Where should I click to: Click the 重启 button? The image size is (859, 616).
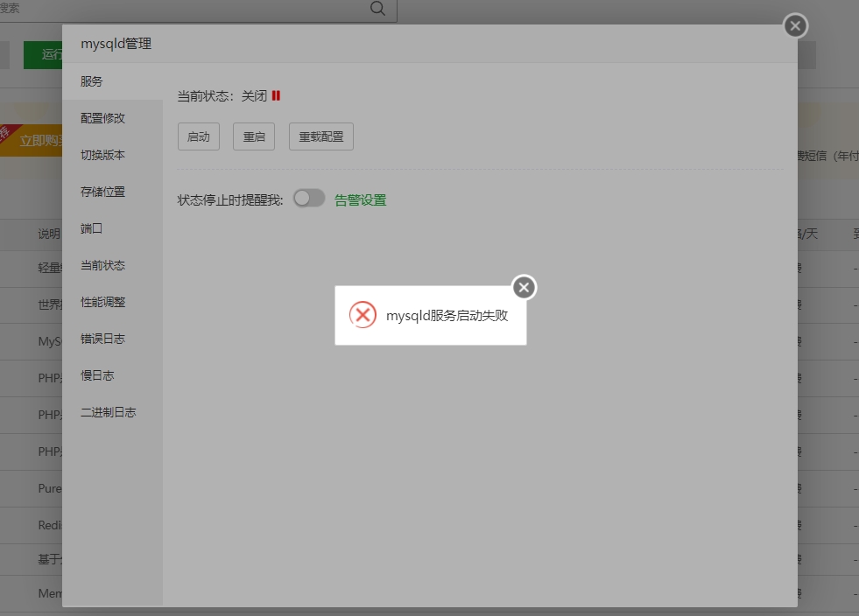pyautogui.click(x=254, y=136)
